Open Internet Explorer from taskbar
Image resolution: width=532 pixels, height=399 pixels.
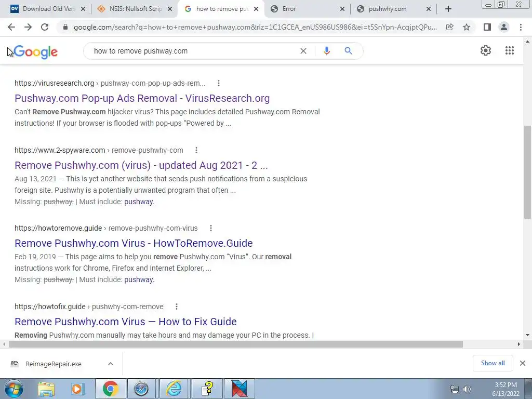tap(174, 389)
